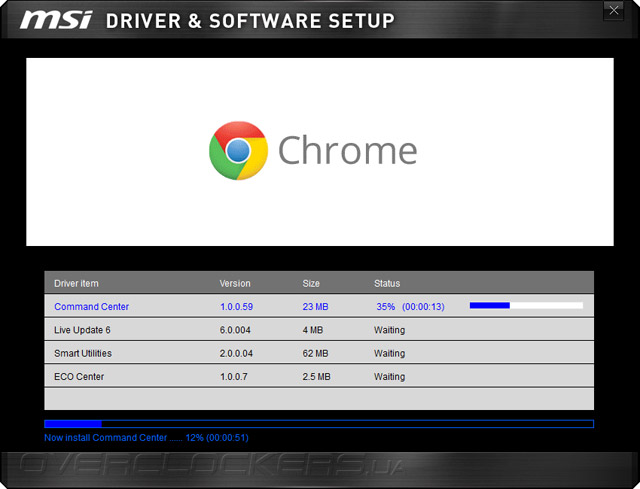Click version '2.0.0.04' cell

pyautogui.click(x=236, y=353)
